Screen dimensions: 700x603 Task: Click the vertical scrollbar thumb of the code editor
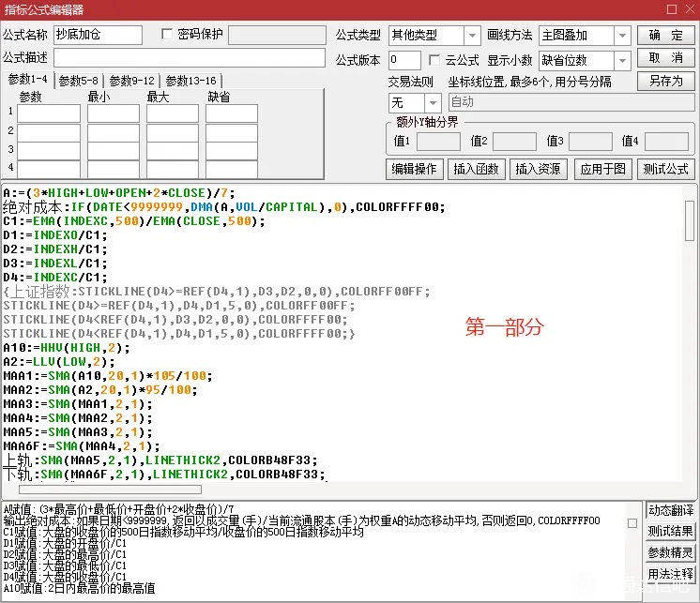690,220
